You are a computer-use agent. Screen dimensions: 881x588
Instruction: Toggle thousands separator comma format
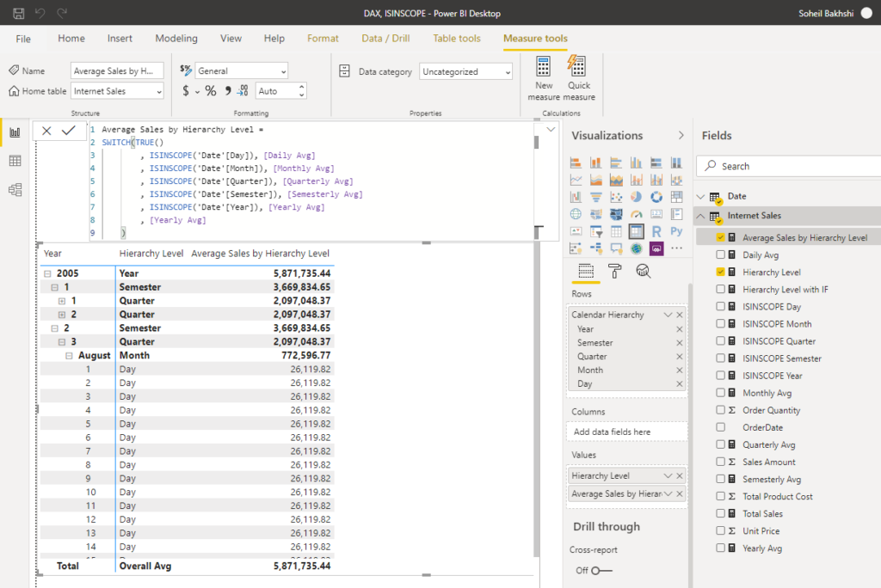coord(227,90)
